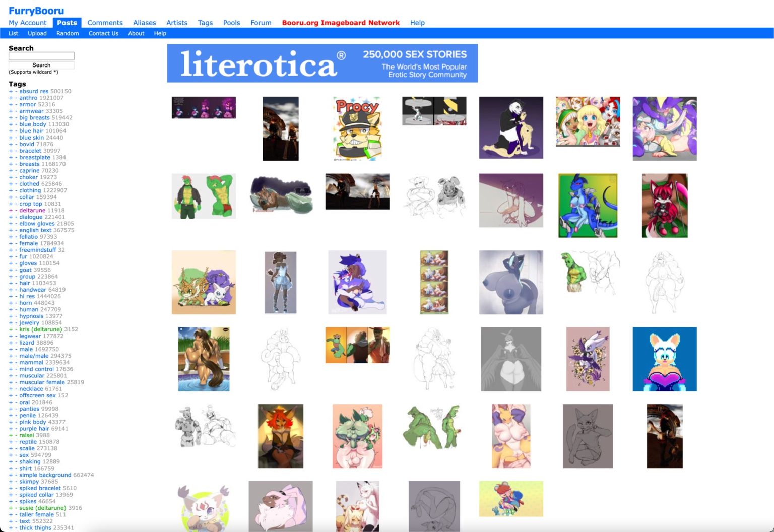Open the anime faces collage thumbnail

click(x=588, y=121)
